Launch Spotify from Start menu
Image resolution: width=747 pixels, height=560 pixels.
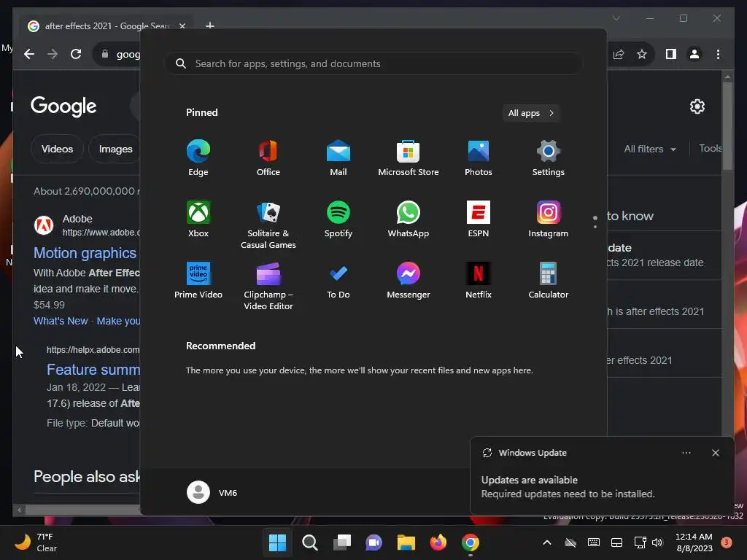338,219
